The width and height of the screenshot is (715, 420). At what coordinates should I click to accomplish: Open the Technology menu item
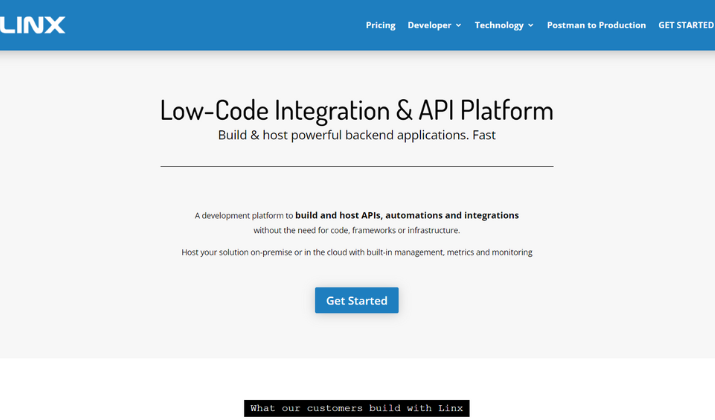[x=499, y=25]
